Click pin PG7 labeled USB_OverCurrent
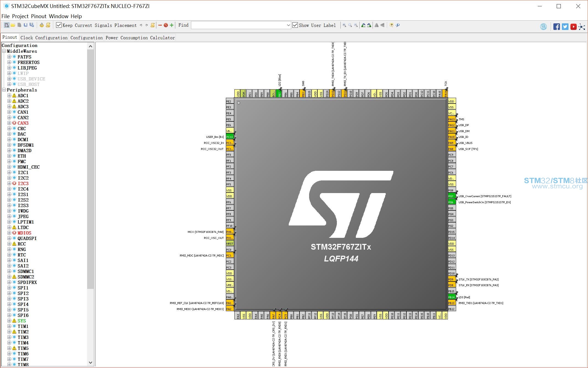588x368 pixels. [x=452, y=196]
